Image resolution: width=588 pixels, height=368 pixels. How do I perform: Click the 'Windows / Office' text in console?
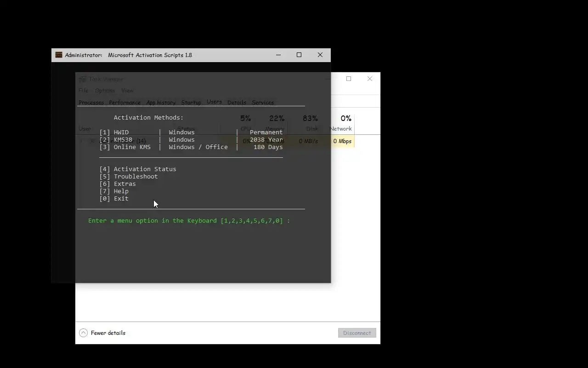tap(198, 147)
